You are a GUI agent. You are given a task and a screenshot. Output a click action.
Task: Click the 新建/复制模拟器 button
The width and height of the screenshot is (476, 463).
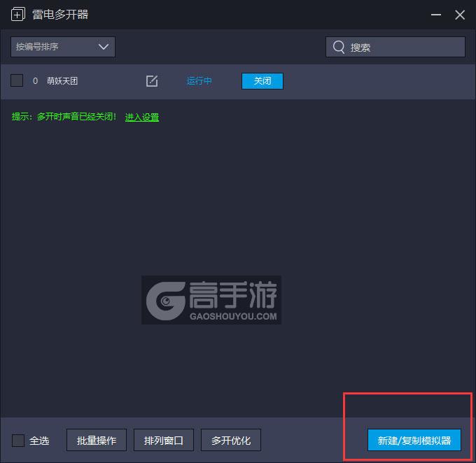(x=414, y=440)
